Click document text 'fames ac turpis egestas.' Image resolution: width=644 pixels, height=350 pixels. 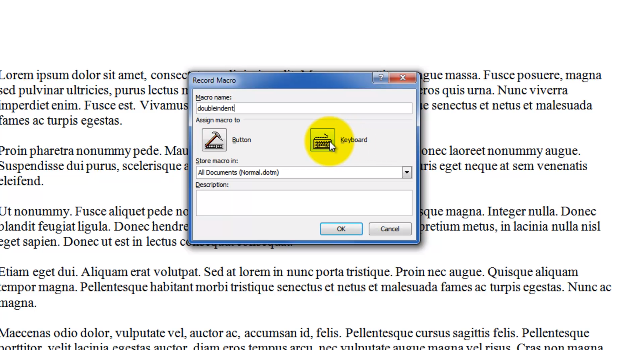(61, 121)
